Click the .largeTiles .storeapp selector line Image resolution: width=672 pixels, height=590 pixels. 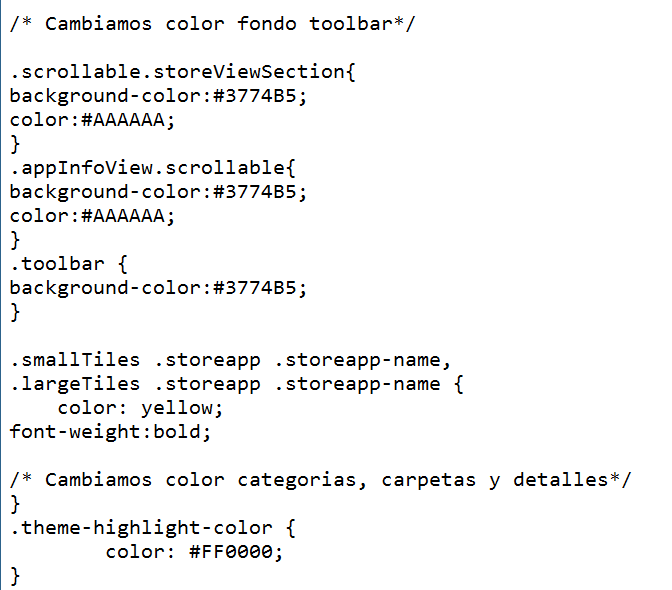236,384
